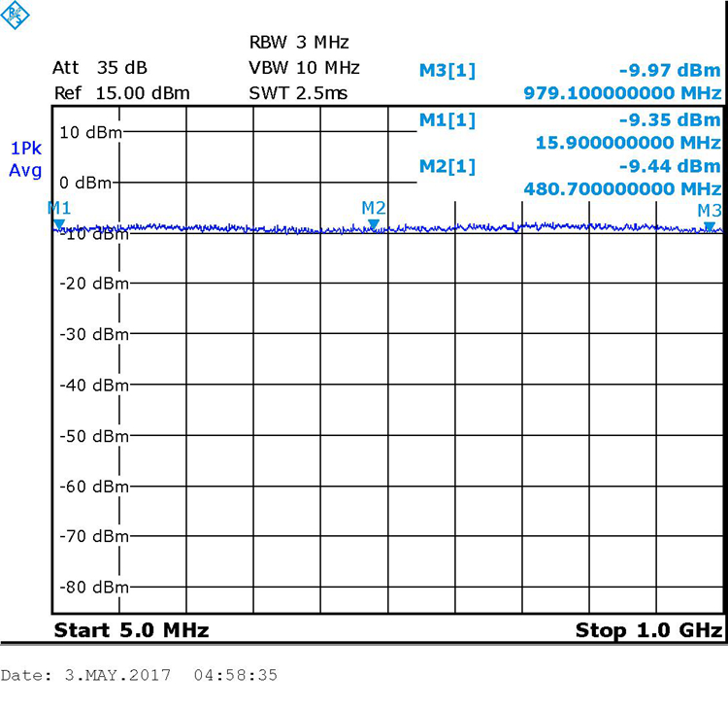The height and width of the screenshot is (707, 728).
Task: Select the Avg trace mode label
Action: click(25, 171)
